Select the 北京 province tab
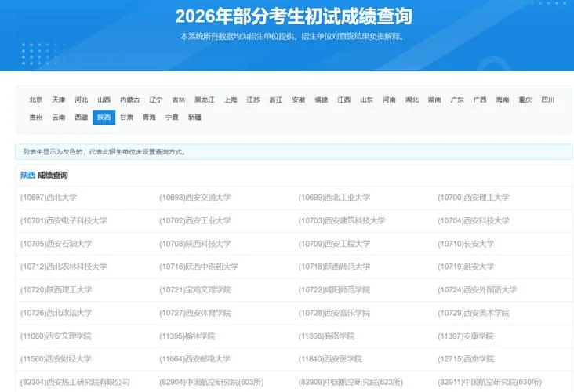Viewport: 574px width, 392px height. point(36,100)
